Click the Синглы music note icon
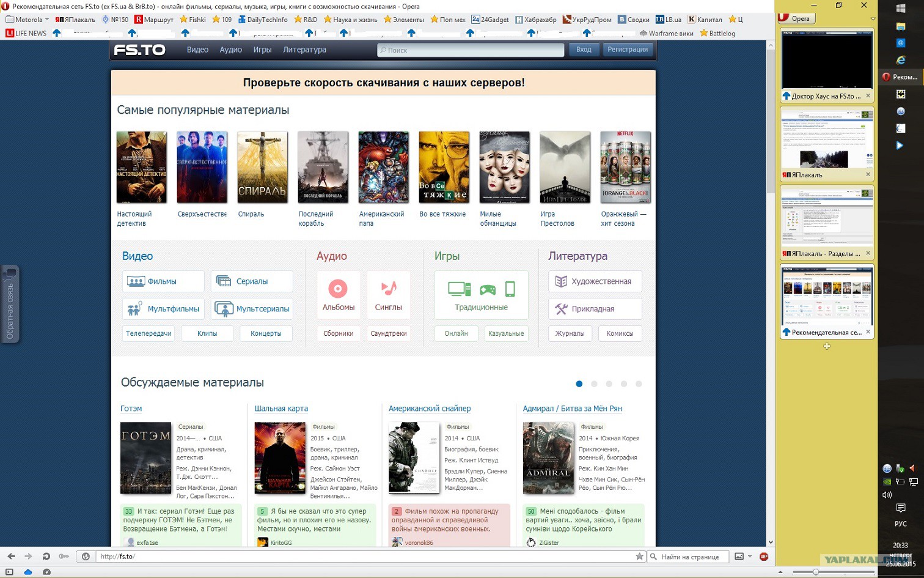 [x=389, y=288]
